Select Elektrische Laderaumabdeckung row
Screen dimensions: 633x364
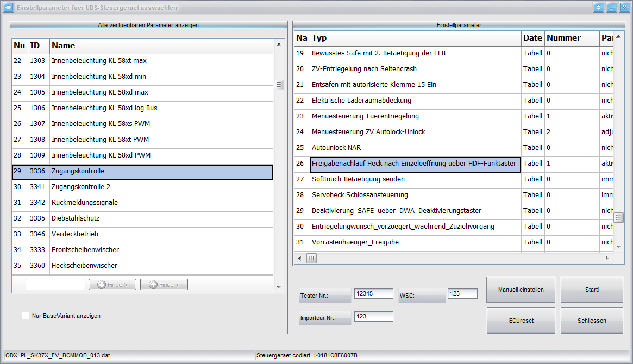pos(454,101)
